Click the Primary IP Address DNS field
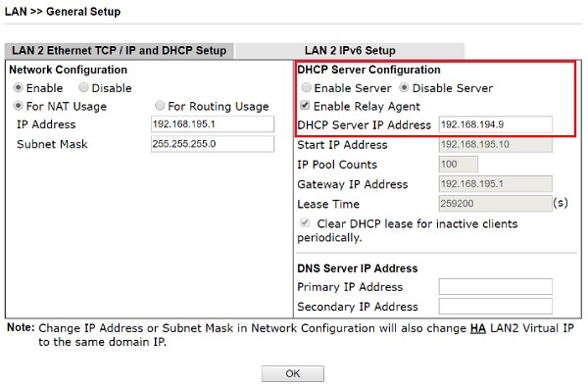 (495, 286)
